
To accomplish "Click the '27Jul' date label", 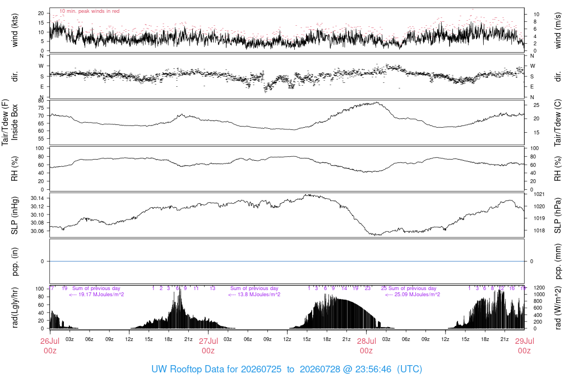I will [209, 341].
